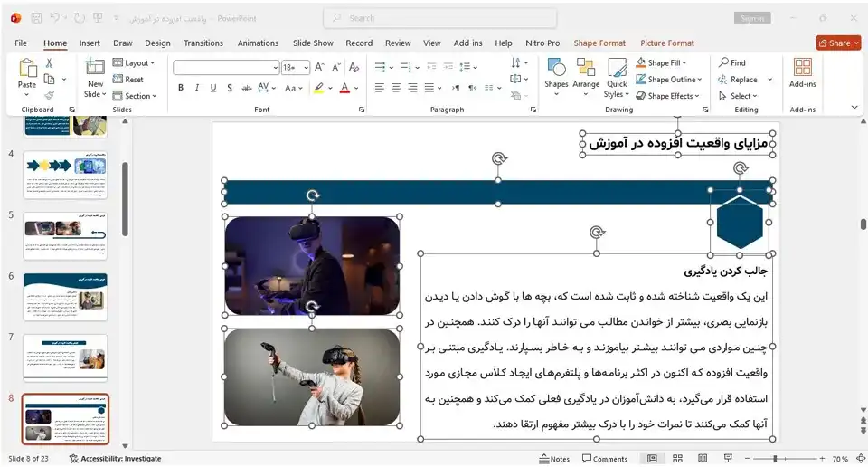The height and width of the screenshot is (467, 868).
Task: Expand the Section dropdown
Action: pyautogui.click(x=135, y=96)
